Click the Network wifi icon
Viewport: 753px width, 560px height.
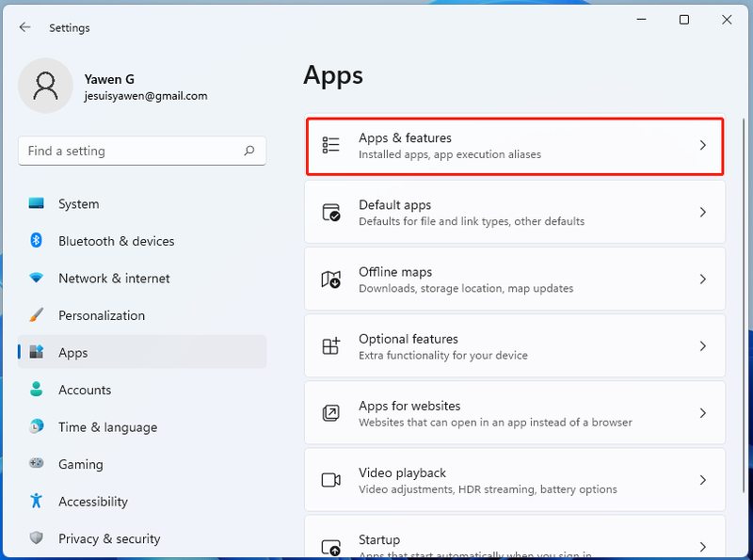[x=36, y=278]
